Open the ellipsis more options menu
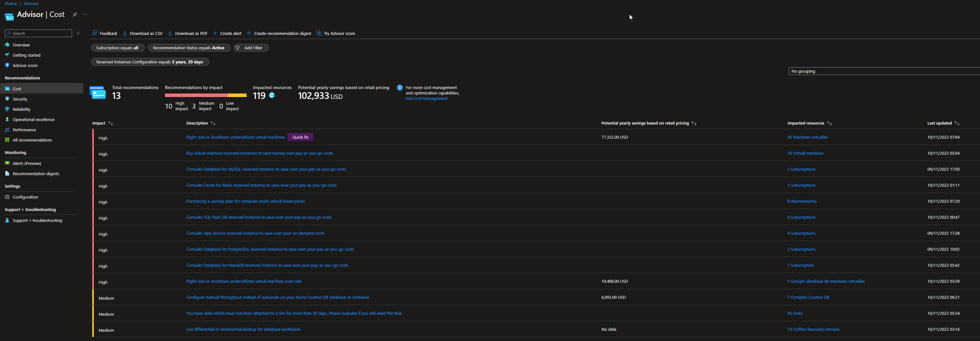Screen dimensions: 980x341 click(x=85, y=14)
